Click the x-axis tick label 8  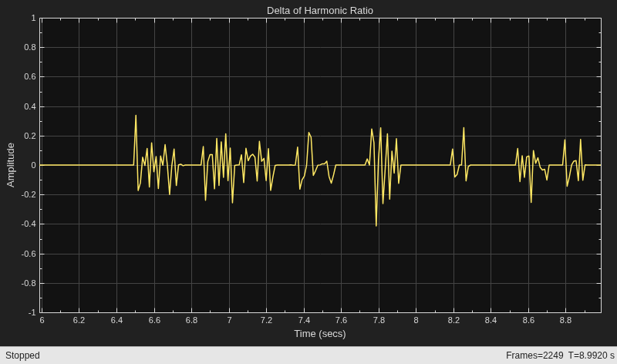coord(416,320)
